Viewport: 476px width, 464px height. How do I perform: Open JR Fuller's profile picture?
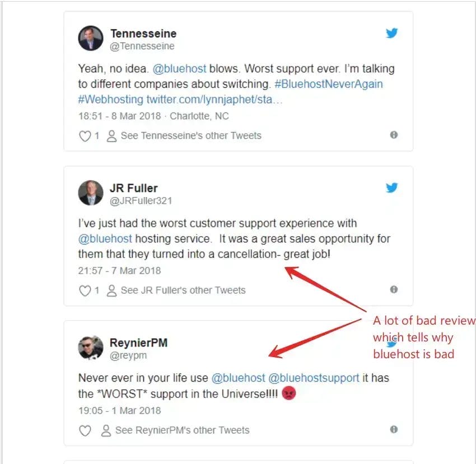click(91, 193)
